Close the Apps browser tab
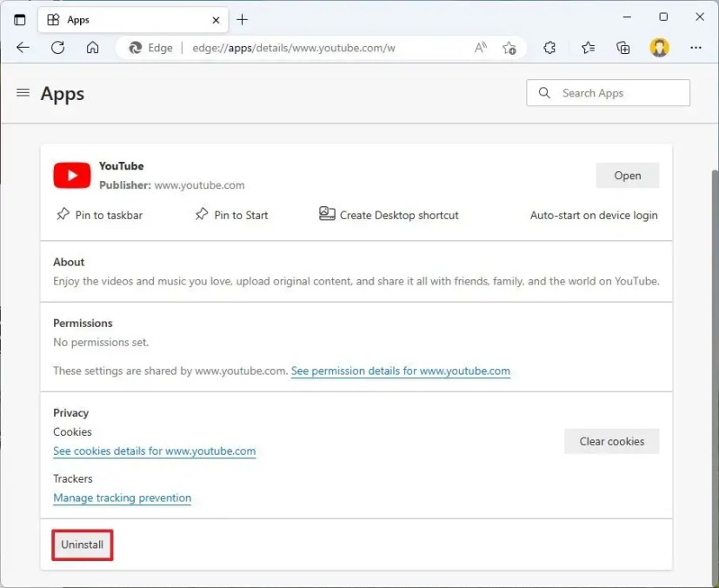 [x=216, y=20]
